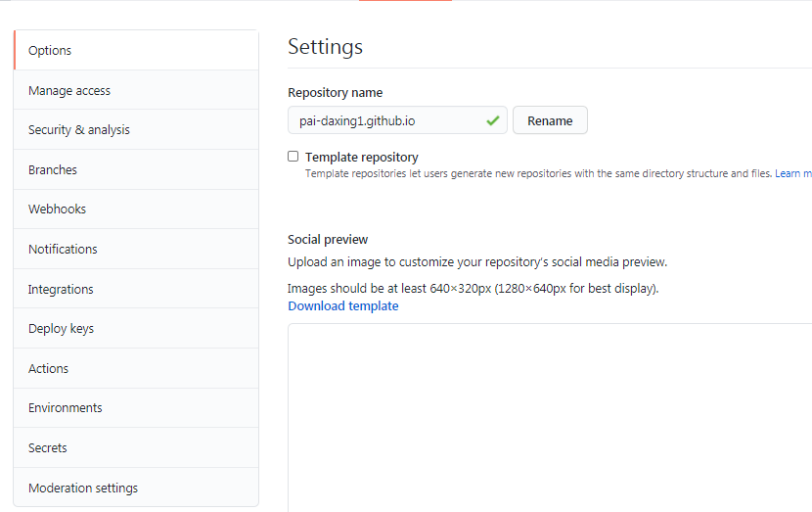The height and width of the screenshot is (512, 812).
Task: Open the Download template link
Action: (342, 306)
